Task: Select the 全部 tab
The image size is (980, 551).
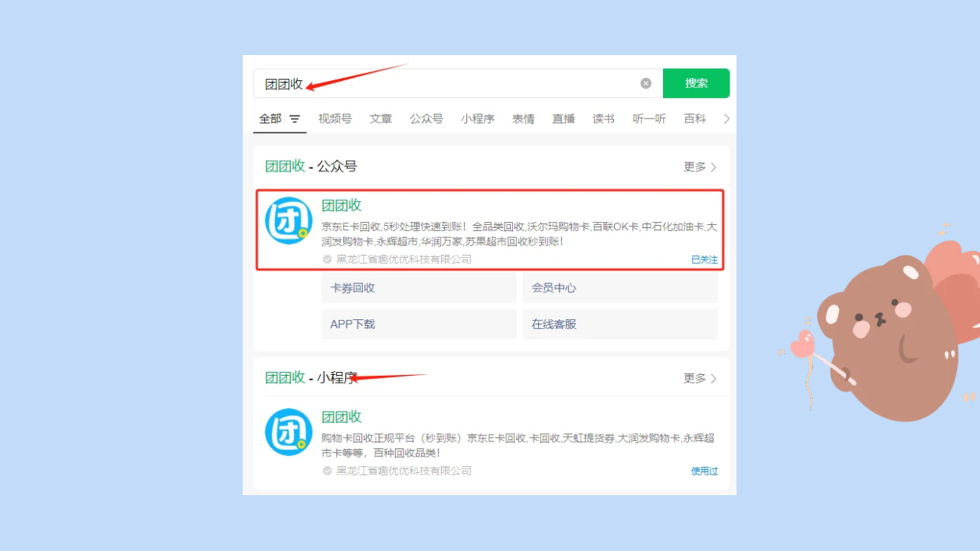Action: 270,119
